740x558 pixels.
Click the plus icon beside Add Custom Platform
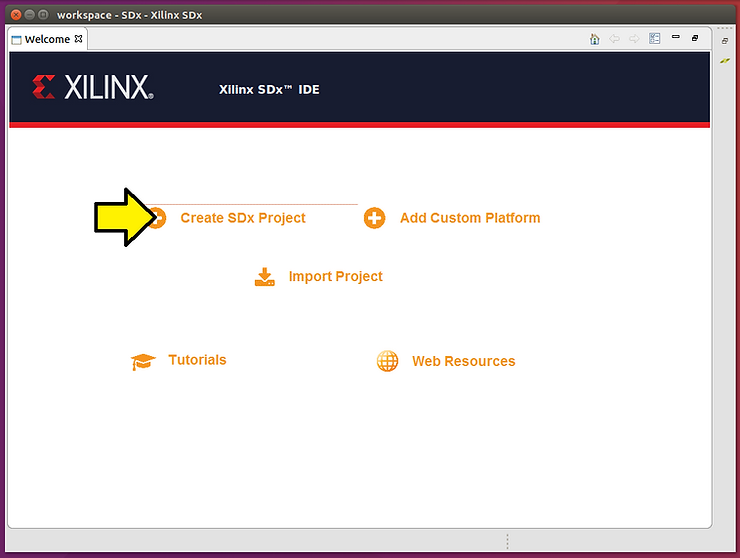[x=374, y=218]
